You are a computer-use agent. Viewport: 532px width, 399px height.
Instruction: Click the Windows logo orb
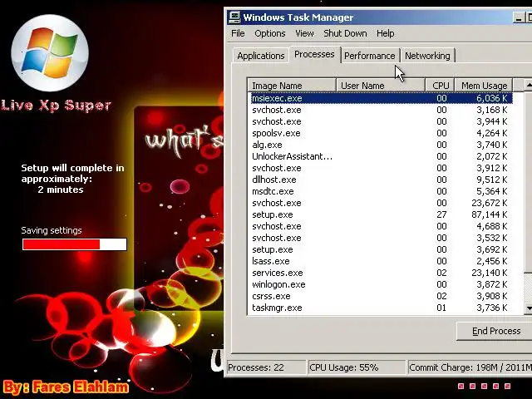pos(50,53)
